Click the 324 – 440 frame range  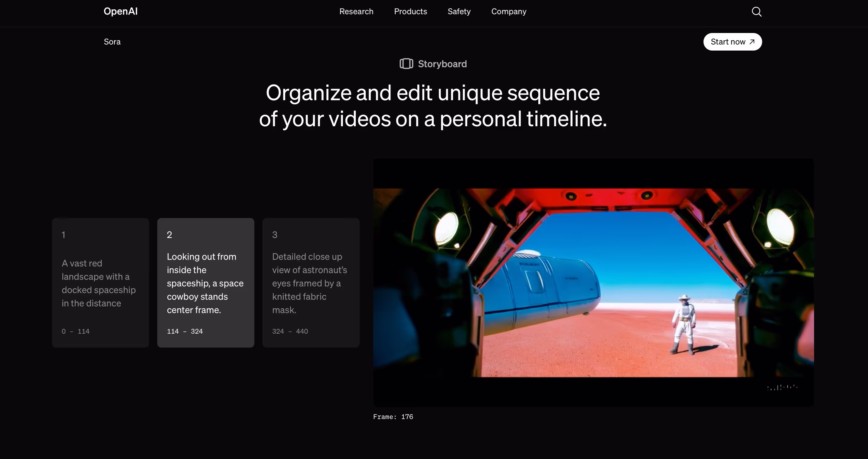coord(290,331)
